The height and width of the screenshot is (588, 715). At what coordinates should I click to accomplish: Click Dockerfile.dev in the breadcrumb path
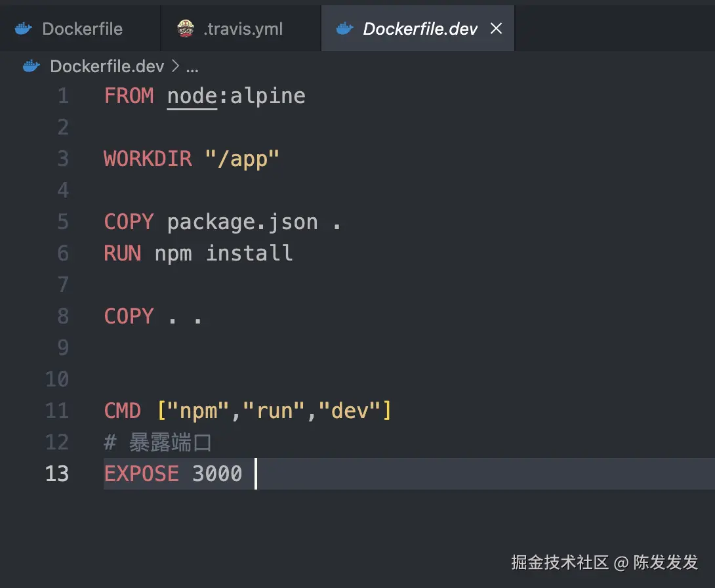click(x=106, y=66)
